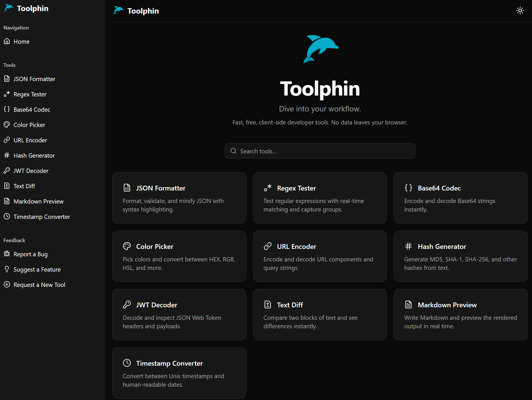Select the Color Picker palette icon

click(x=7, y=125)
